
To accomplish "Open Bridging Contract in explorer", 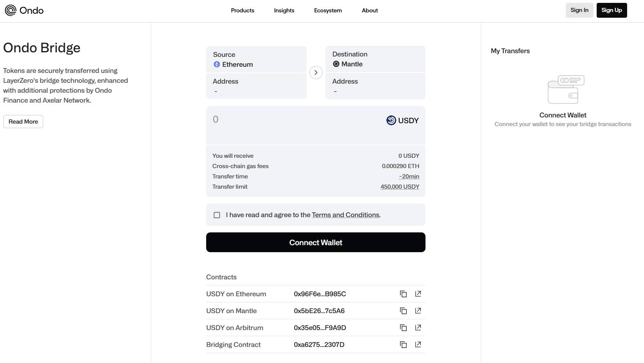I will 418,344.
